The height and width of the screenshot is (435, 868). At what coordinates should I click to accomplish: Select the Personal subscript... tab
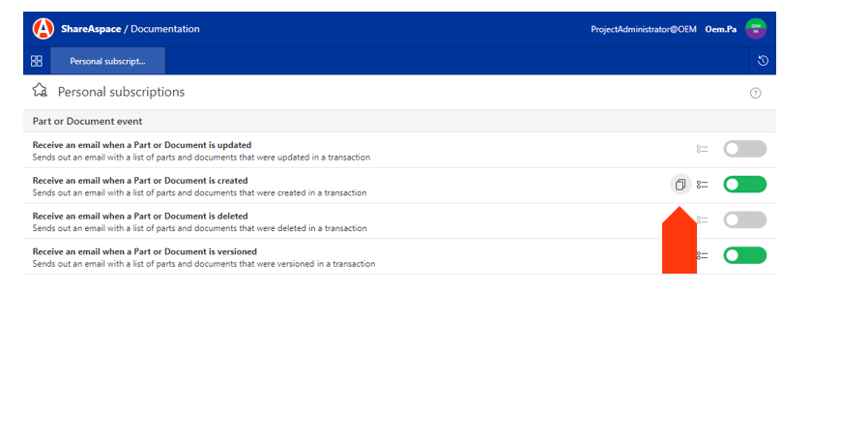[x=107, y=61]
